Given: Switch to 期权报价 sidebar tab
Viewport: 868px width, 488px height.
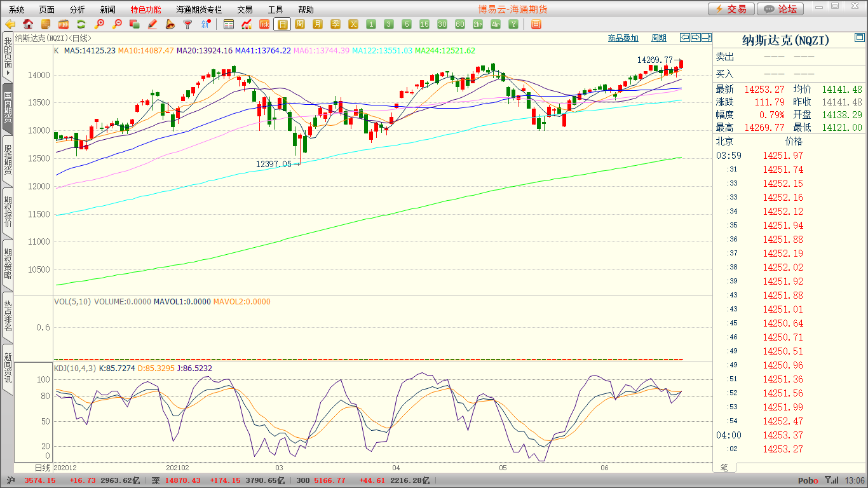Looking at the screenshot, I should coord(8,212).
